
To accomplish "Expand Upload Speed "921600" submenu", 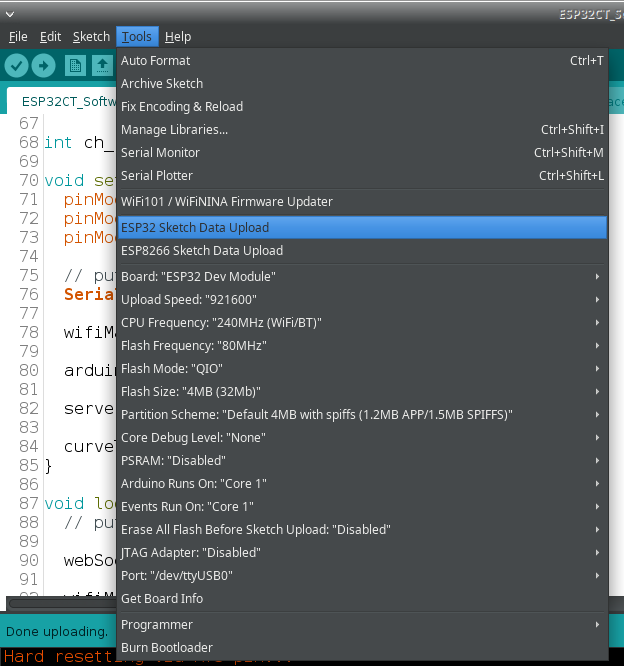I will [x=361, y=300].
